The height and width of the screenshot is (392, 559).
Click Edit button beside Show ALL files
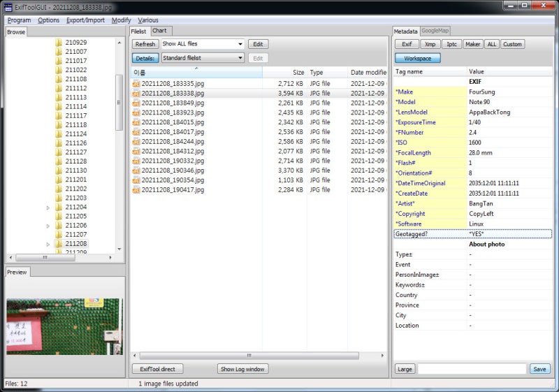point(258,44)
